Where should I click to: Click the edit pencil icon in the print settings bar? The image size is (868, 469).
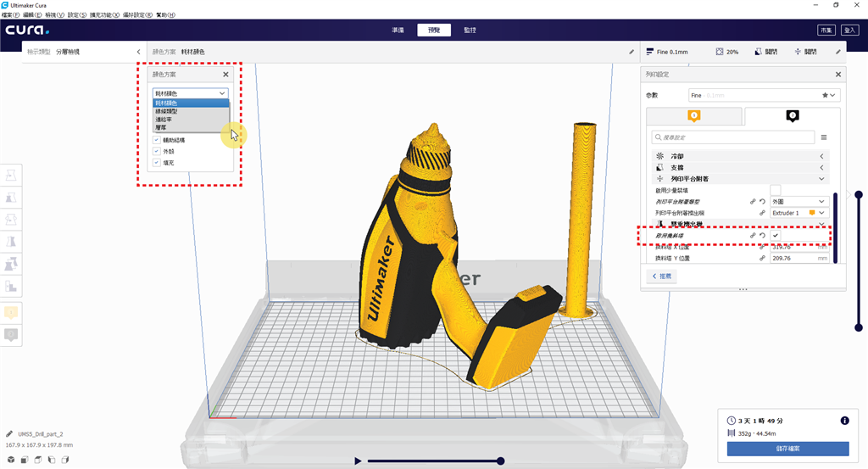(x=838, y=52)
